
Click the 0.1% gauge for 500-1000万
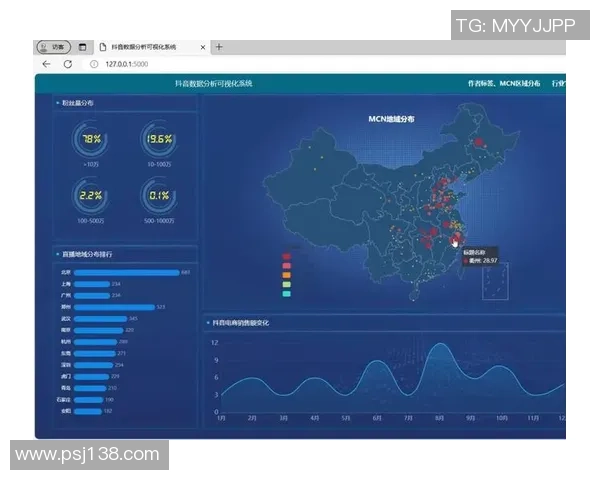[x=159, y=196]
